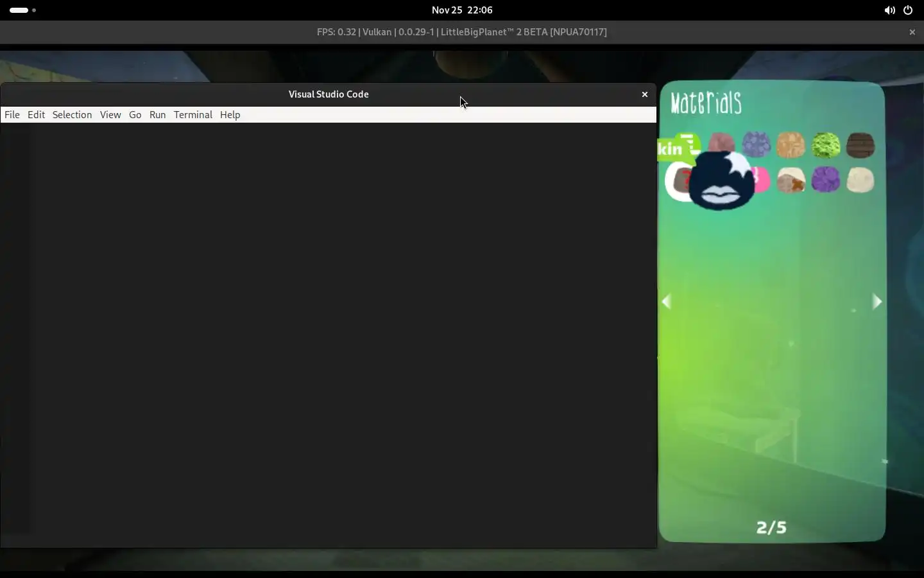Select the white-ringed material with red mark
Screen dimensions: 924x578
pos(678,182)
